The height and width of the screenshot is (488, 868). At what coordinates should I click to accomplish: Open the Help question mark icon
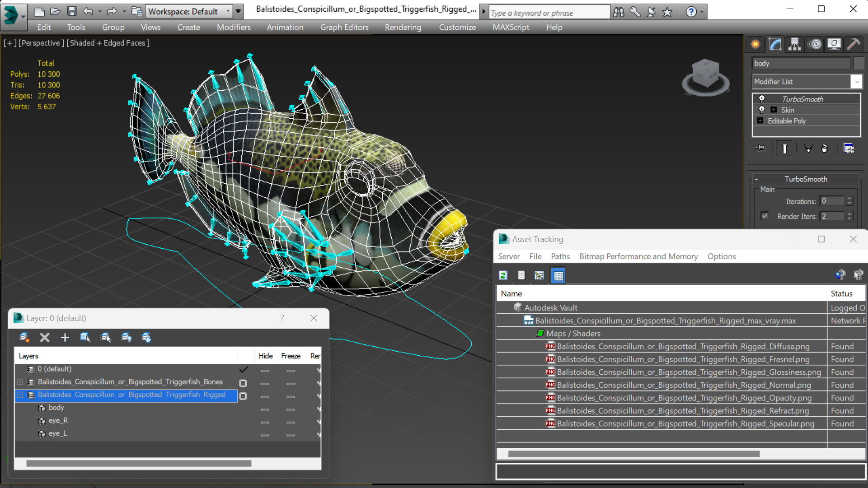tap(691, 12)
